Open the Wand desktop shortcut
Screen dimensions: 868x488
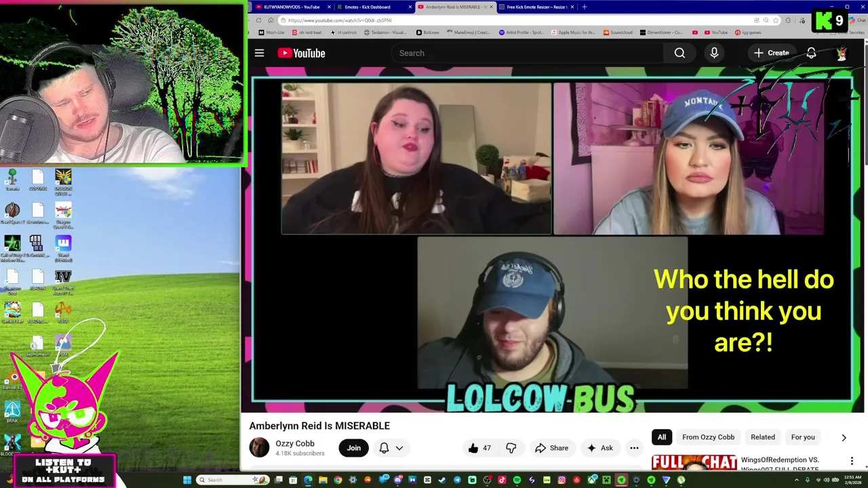click(x=63, y=247)
